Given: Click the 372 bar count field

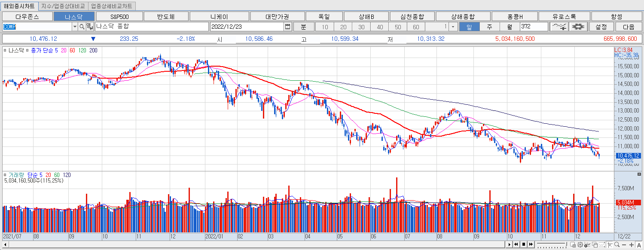Looking at the screenshot, I should [x=534, y=27].
